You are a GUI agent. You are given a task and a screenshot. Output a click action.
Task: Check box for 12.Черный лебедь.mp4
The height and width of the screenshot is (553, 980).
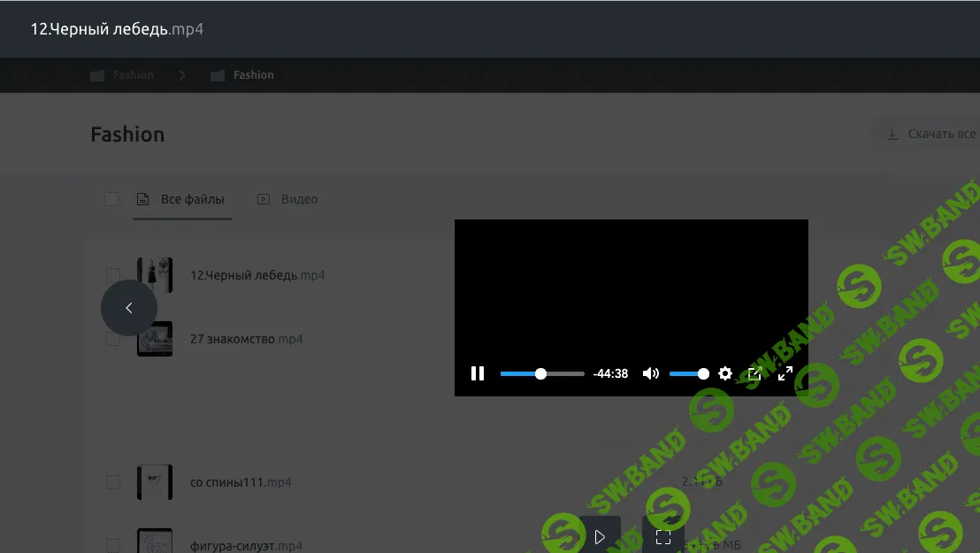coord(113,275)
